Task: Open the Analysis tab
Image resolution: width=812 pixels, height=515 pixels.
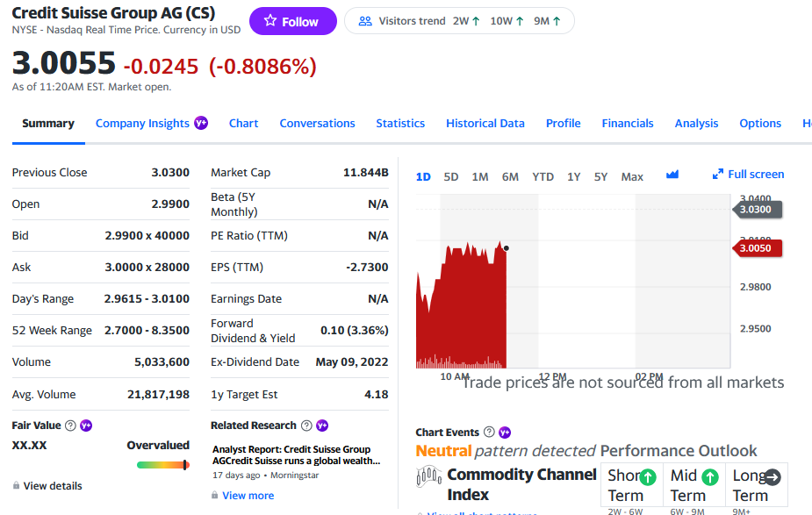Action: click(x=696, y=123)
